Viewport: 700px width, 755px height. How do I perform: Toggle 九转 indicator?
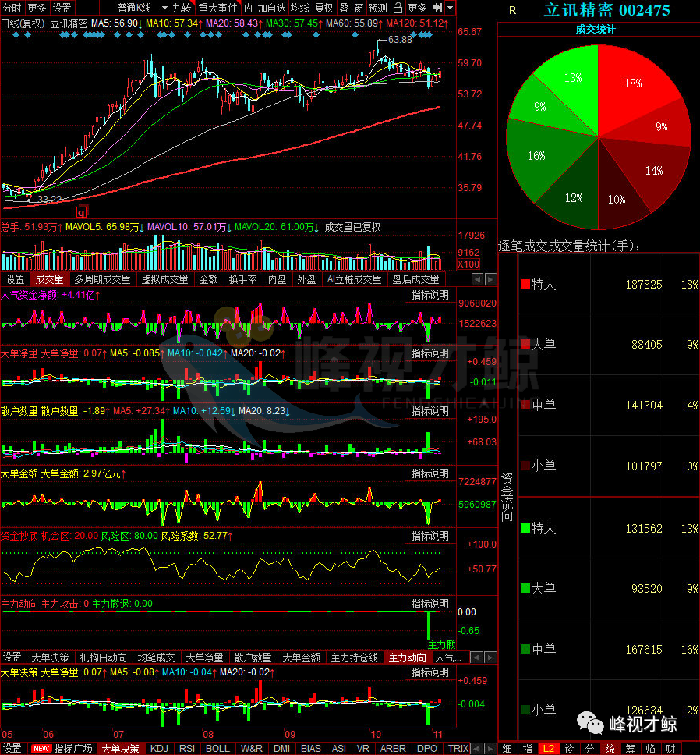pos(182,8)
